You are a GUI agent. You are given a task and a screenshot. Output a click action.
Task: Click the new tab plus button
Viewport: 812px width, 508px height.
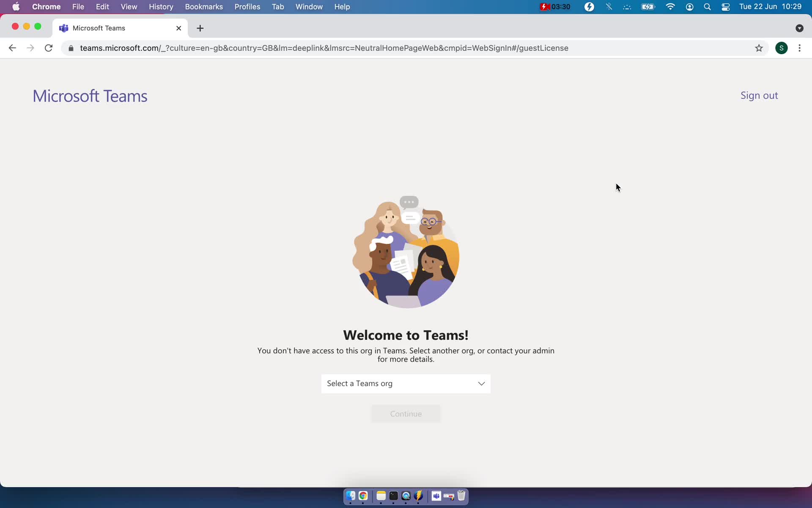click(x=199, y=28)
